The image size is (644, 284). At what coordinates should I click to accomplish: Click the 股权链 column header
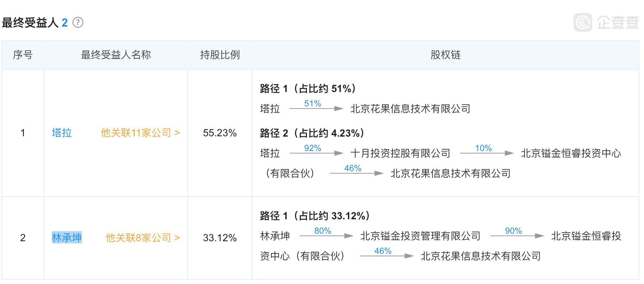[x=445, y=55]
